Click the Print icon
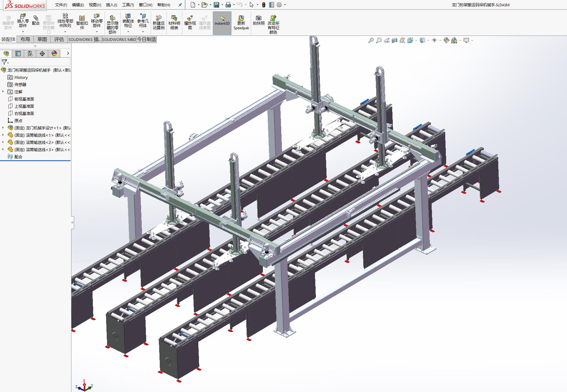Screen dimensions: 567x392 coord(228,5)
